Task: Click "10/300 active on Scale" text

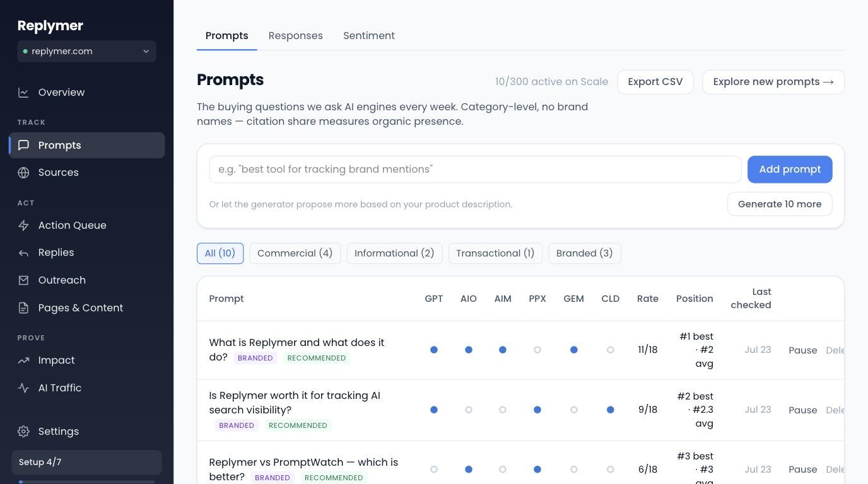Action: click(x=551, y=82)
